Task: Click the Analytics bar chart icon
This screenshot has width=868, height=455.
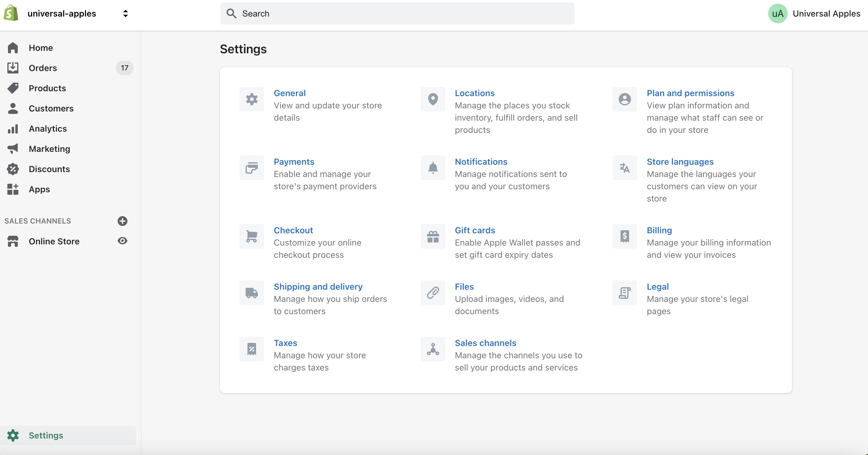Action: tap(13, 129)
